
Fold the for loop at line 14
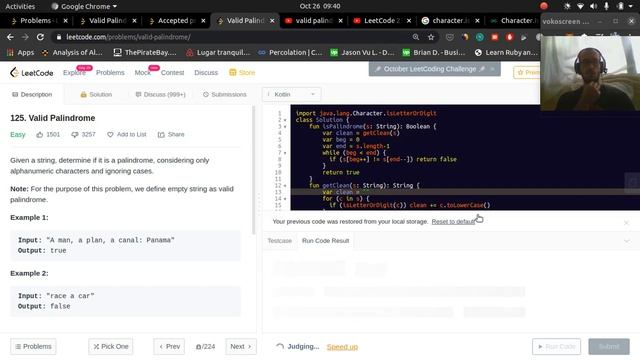(x=285, y=199)
